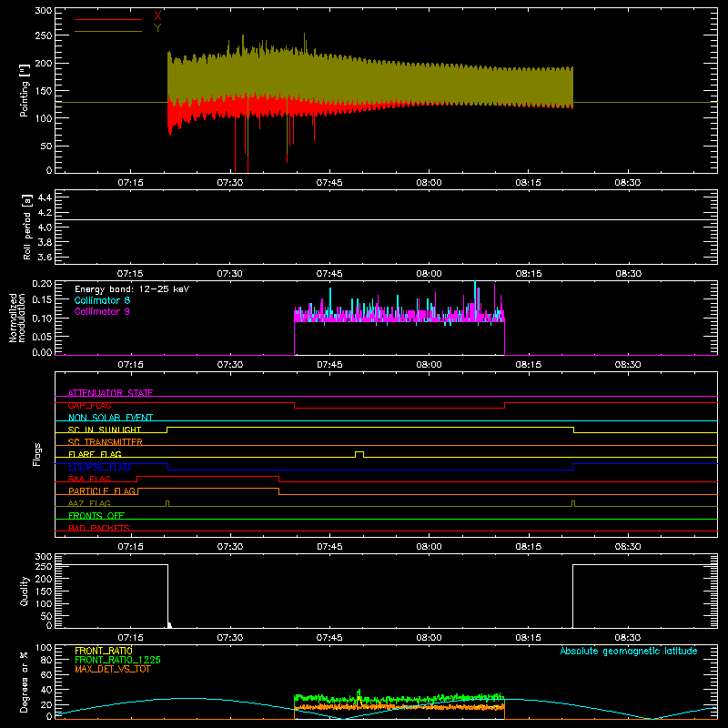Click the yellow FRONT_RATIO legend entry
Screen dimensions: 728x728
point(104,651)
